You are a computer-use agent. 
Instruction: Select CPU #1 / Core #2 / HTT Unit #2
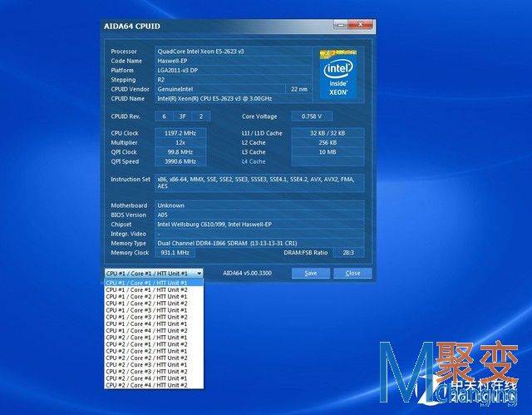pyautogui.click(x=154, y=304)
